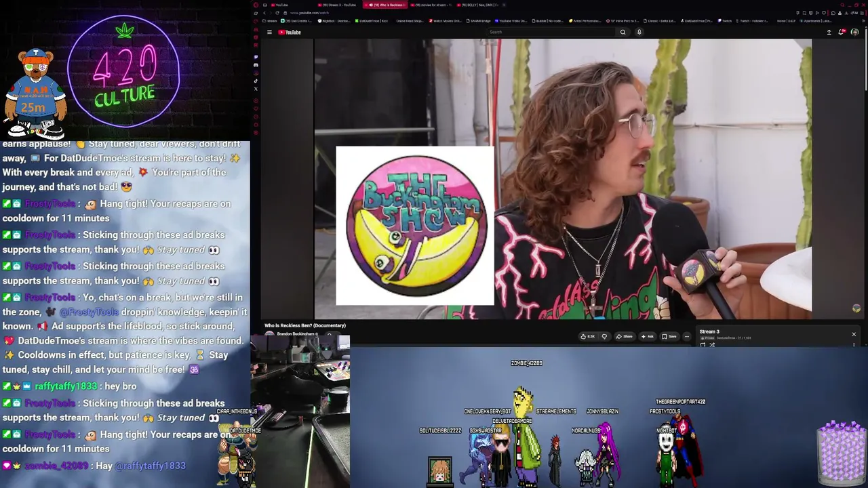The image size is (868, 488).
Task: Open the 'SAMMI Bridge' bookmark
Action: [x=479, y=21]
